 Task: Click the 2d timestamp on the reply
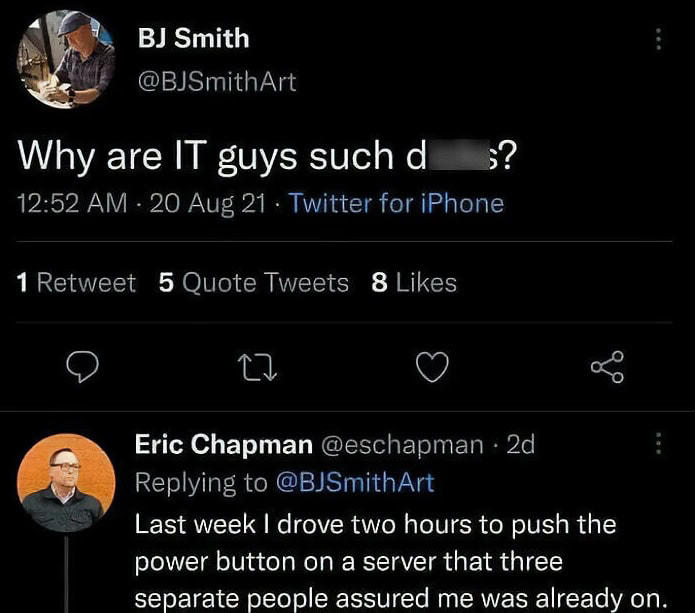point(521,444)
